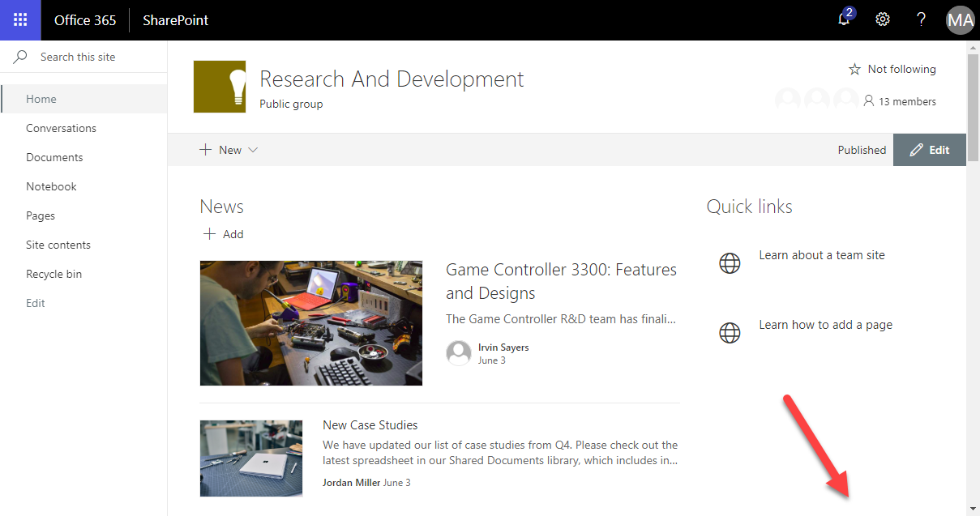
Task: Click the globe icon beside Learn about a team site
Action: point(730,263)
